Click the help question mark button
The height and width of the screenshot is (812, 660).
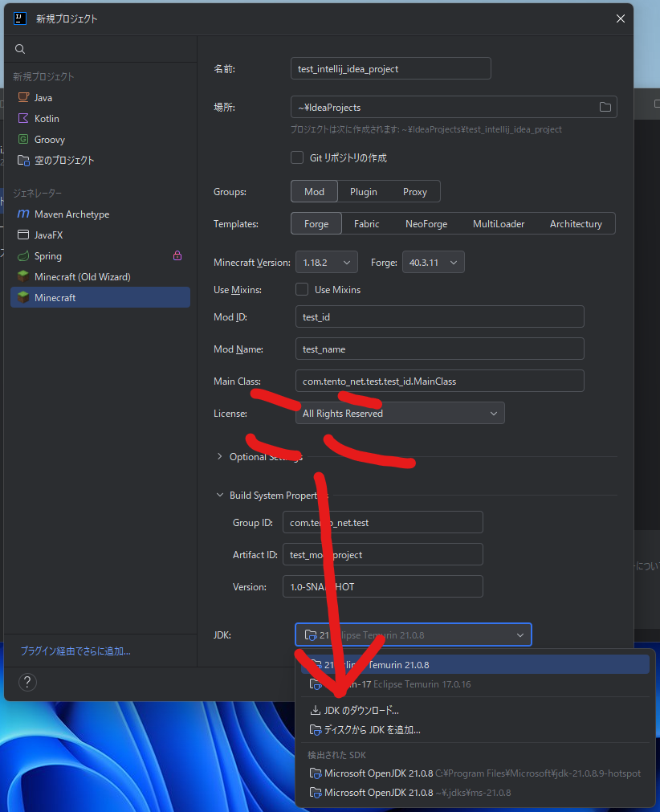tap(27, 683)
